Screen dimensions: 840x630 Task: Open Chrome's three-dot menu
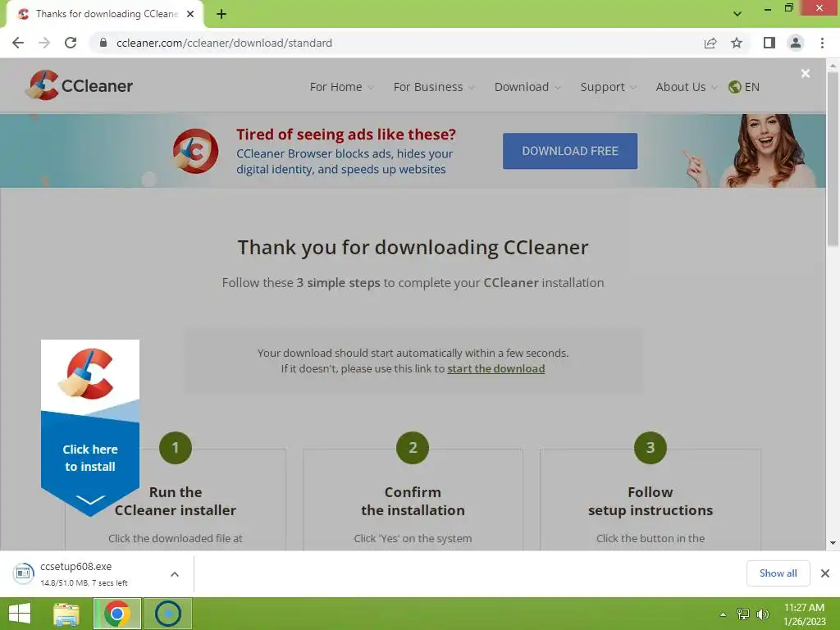tap(822, 43)
